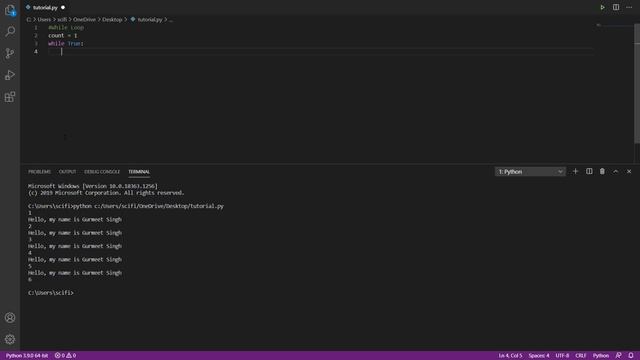The image size is (640, 360).
Task: Open the Manage settings gear
Action: tap(10, 339)
